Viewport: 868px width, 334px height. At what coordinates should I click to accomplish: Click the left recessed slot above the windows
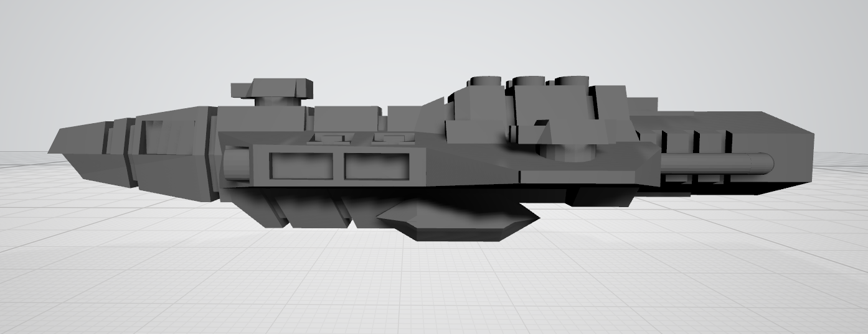pyautogui.click(x=329, y=138)
